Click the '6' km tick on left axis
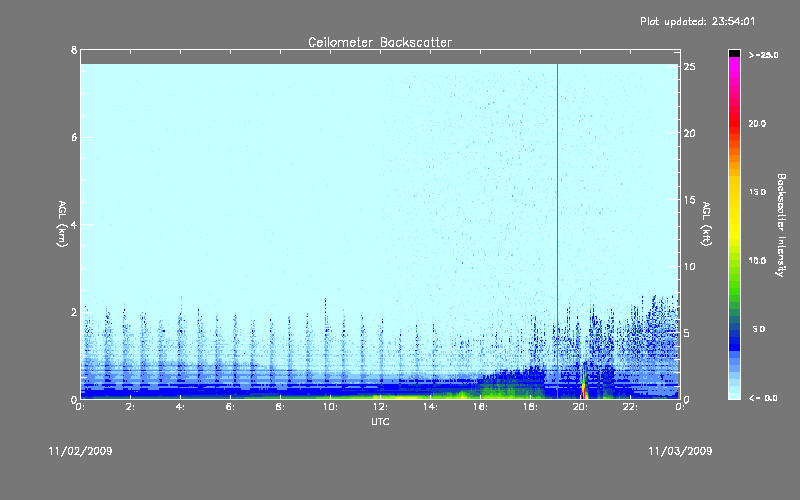 [74, 137]
